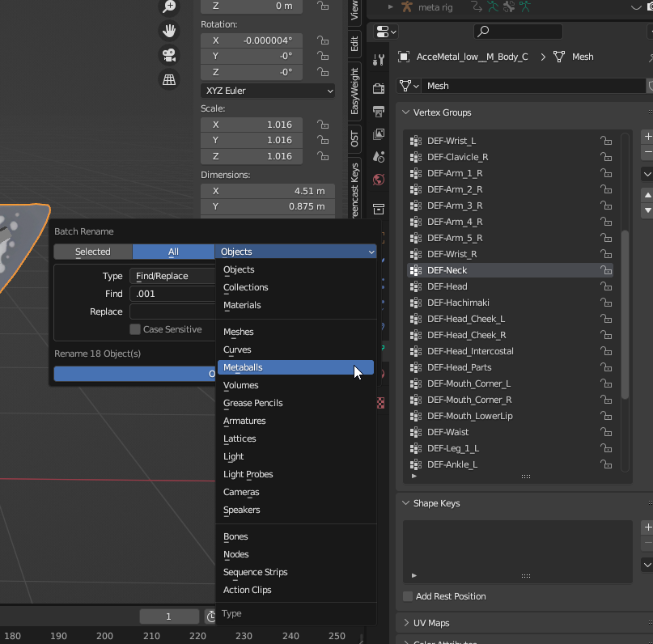Click the zoom magnifier icon in viewport

pos(169,6)
